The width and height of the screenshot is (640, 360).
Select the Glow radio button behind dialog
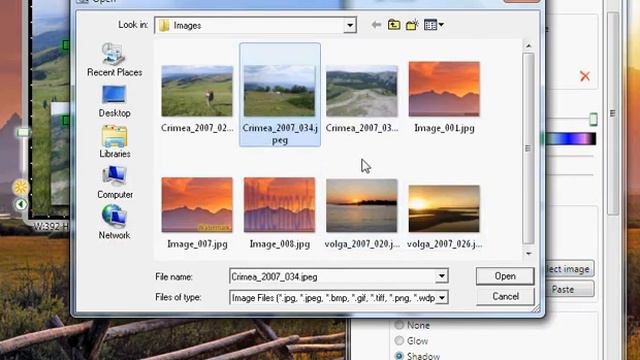pyautogui.click(x=399, y=340)
